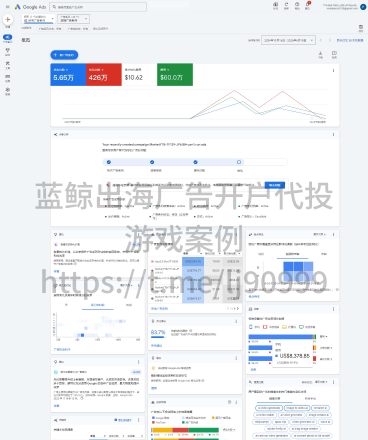368x440 pixels.
Task: Open the hamburger main menu
Action: click(x=8, y=7)
